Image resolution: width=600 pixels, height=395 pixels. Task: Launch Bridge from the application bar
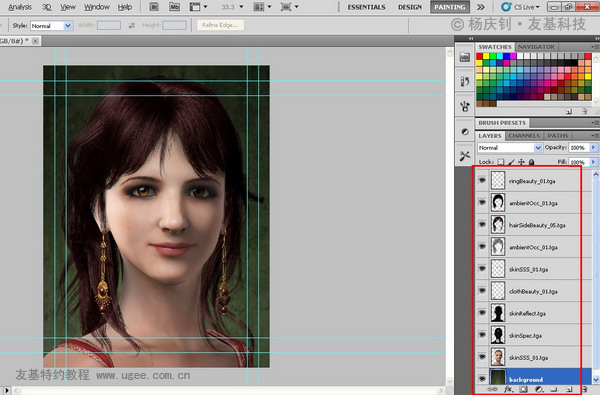[x=154, y=7]
